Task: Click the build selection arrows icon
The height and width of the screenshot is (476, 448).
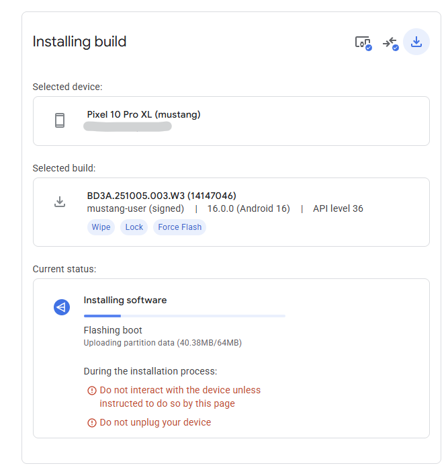Action: pyautogui.click(x=390, y=42)
